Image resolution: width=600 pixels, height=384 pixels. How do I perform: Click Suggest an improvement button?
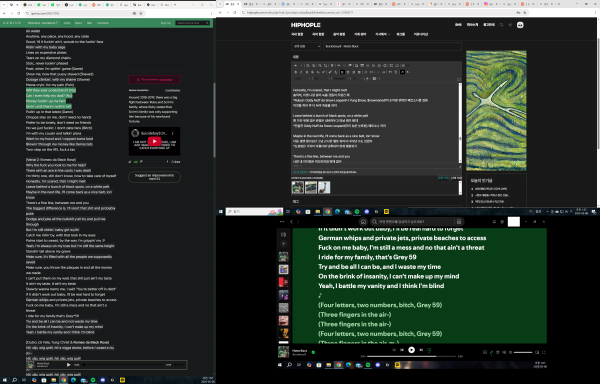coord(154,177)
